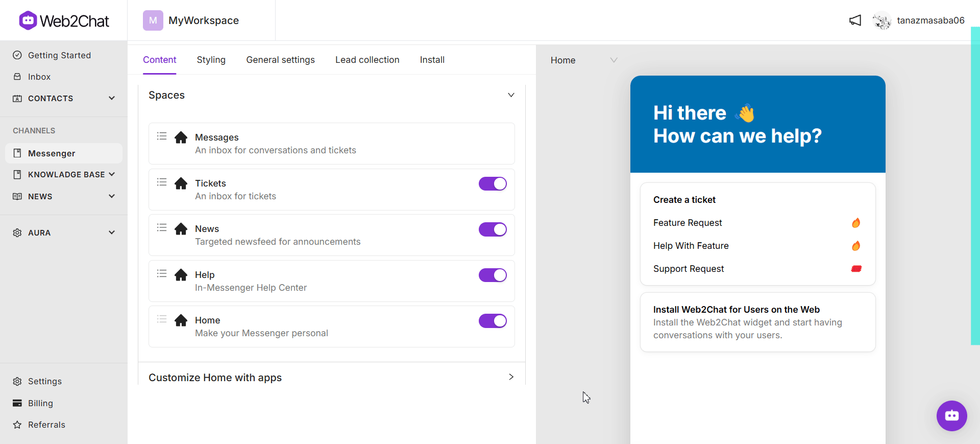980x444 pixels.
Task: Open Messenger channel in sidebar
Action: coord(64,153)
